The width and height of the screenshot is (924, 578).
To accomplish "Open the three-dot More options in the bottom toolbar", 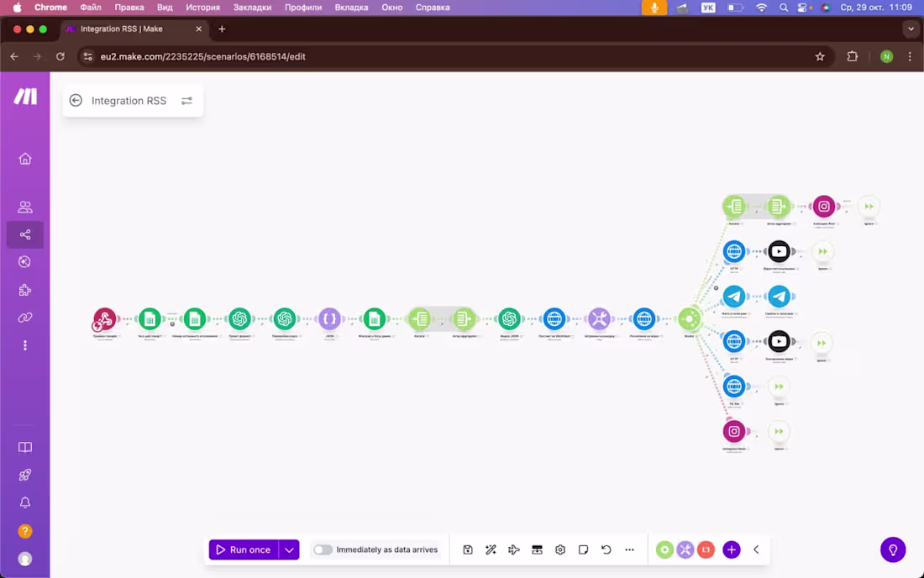I will tap(629, 549).
